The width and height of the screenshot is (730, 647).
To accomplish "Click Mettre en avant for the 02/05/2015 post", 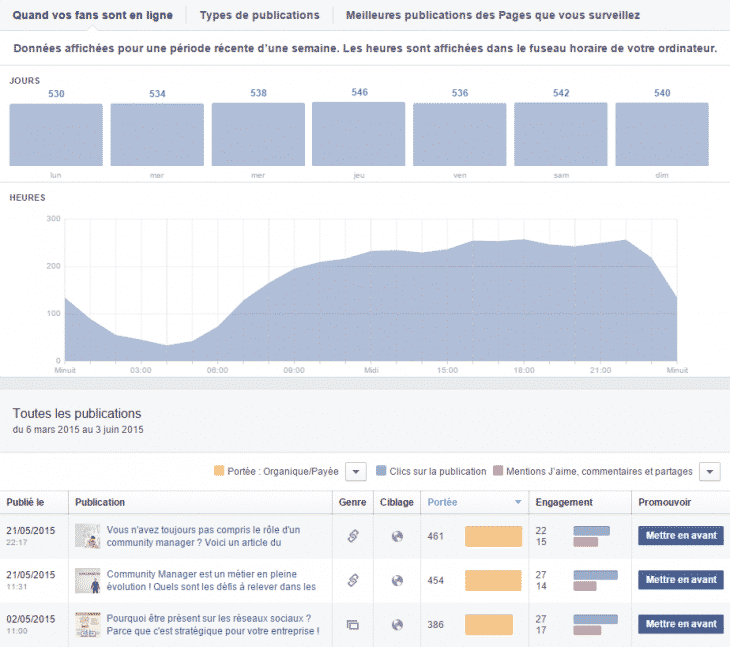I will tap(680, 624).
